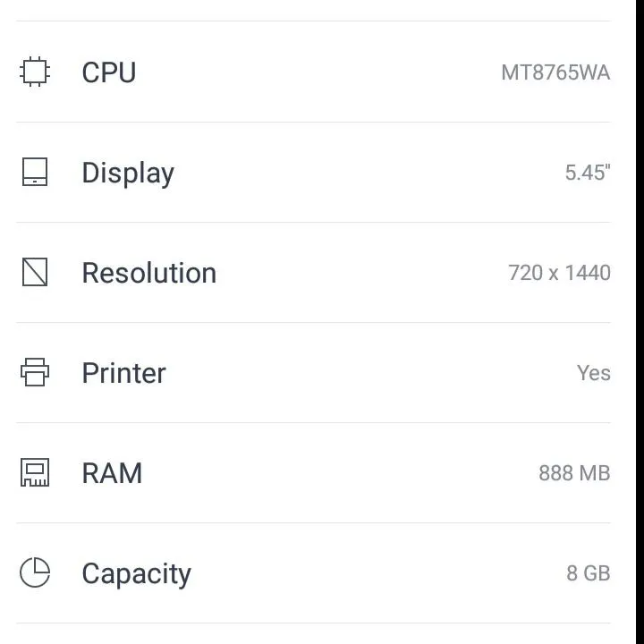Screen dimensions: 644x644
Task: Click the MT8765WA processor value
Action: point(555,72)
